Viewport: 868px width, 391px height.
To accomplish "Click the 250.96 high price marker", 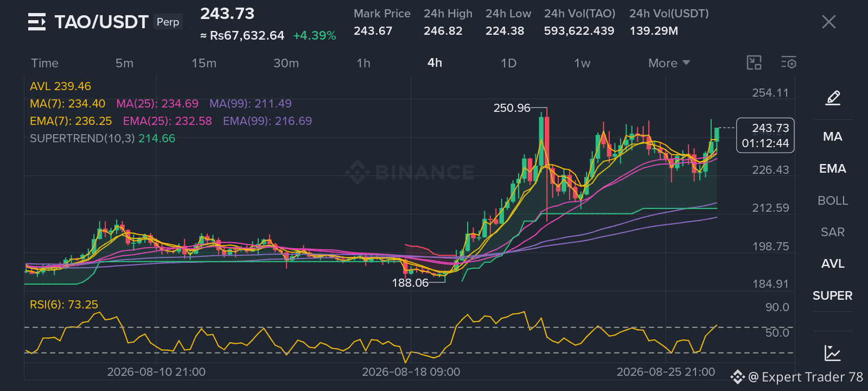I will (512, 108).
